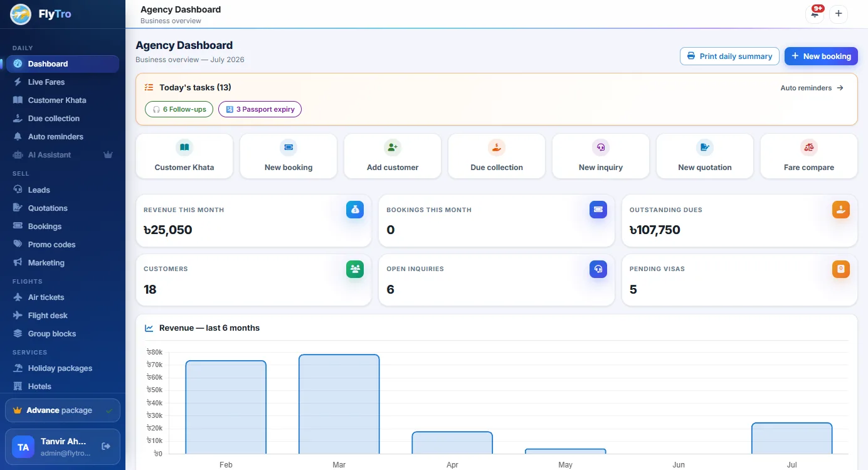Open the Auto reminders arrow link
This screenshot has width=868, height=470.
(812, 88)
